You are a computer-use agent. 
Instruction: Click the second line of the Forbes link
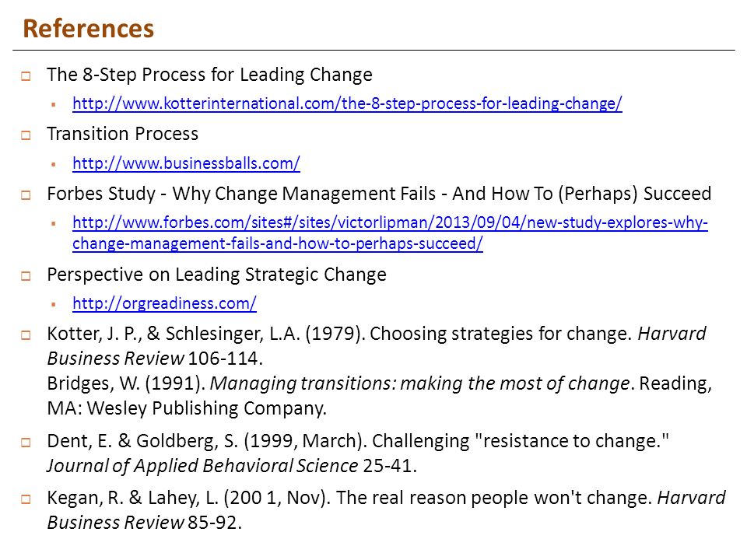point(278,243)
